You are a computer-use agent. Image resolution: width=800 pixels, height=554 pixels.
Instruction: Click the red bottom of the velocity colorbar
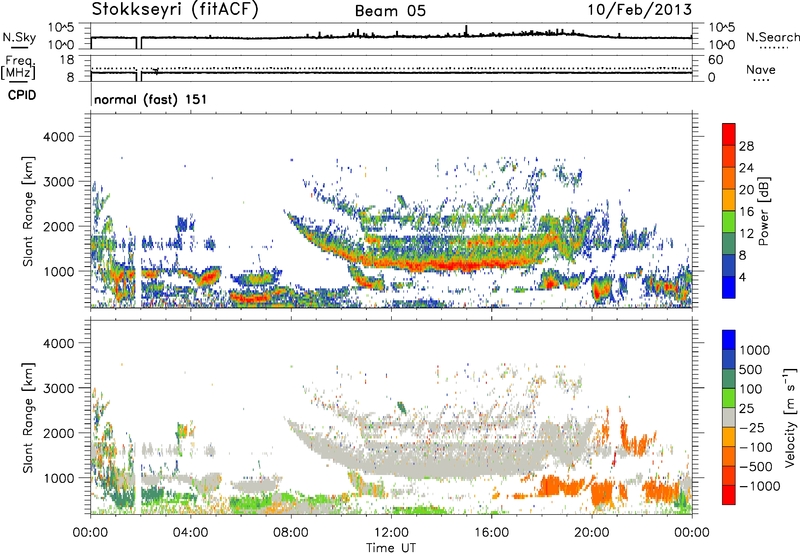tap(729, 495)
